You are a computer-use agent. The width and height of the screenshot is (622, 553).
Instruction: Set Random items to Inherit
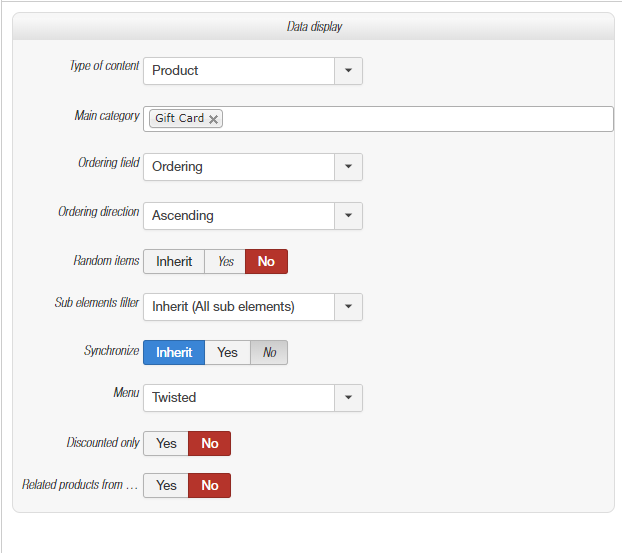174,262
